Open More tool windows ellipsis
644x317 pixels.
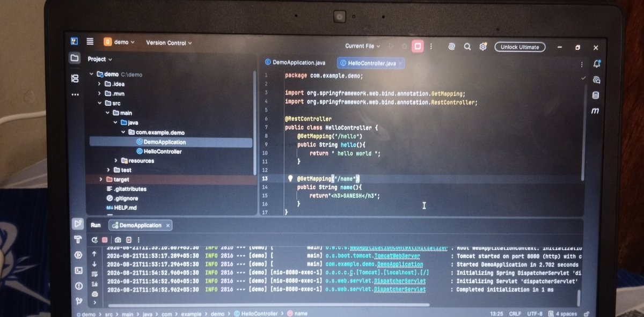pyautogui.click(x=75, y=94)
